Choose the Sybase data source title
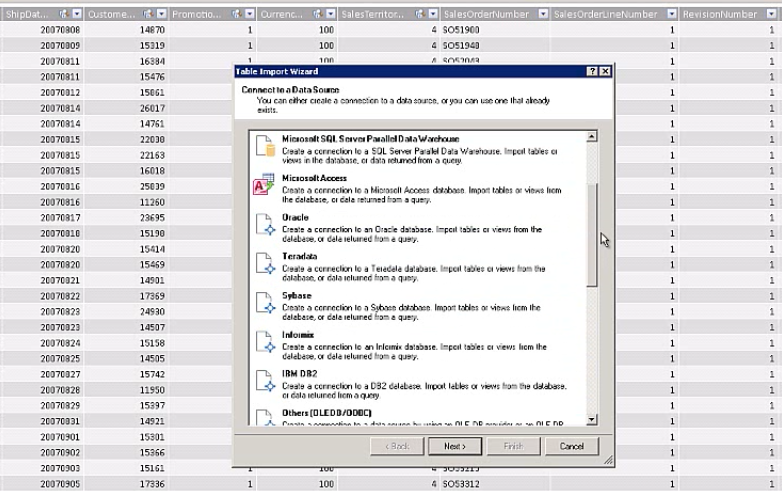Viewport: 782px width, 491px height. pyautogui.click(x=296, y=296)
